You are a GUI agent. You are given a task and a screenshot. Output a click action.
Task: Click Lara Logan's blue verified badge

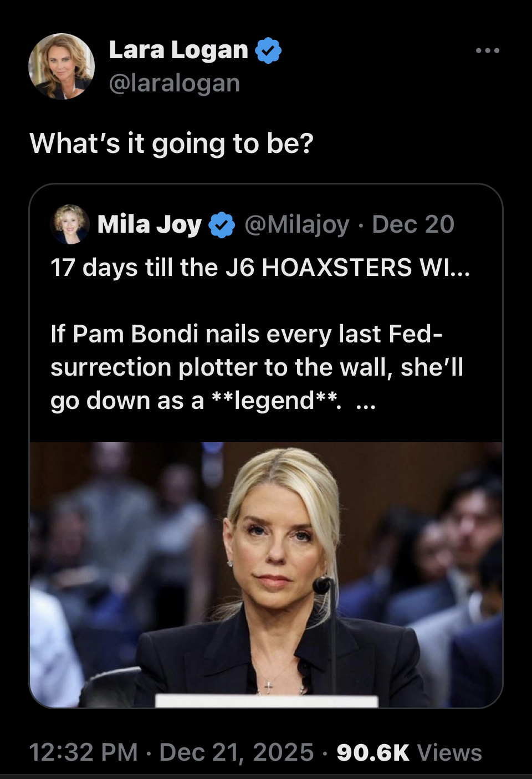click(x=268, y=50)
